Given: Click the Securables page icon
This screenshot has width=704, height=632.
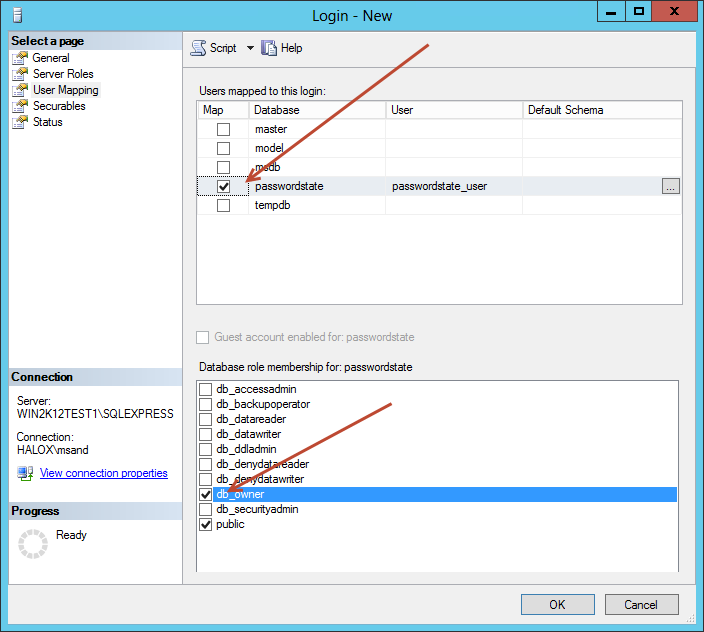Looking at the screenshot, I should (20, 106).
